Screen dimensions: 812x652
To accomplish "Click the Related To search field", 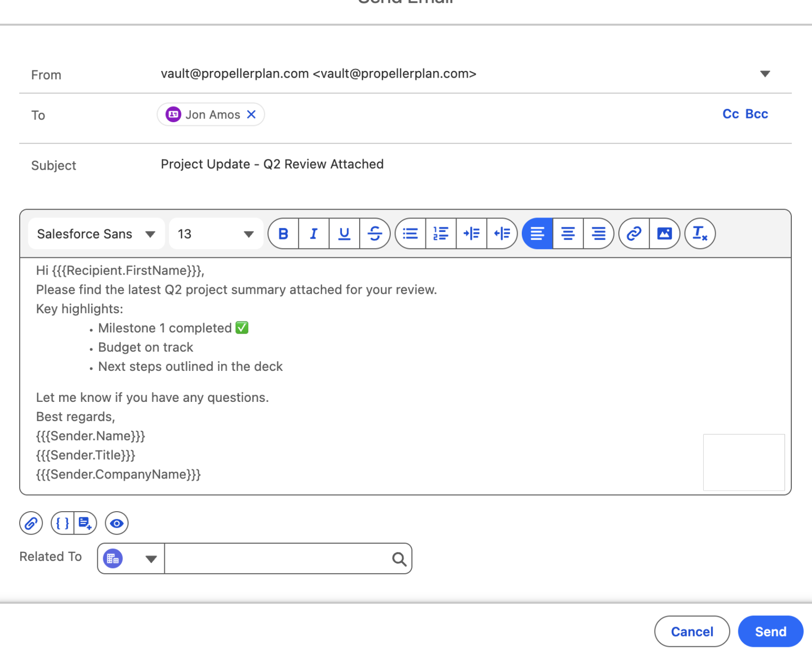I will pos(288,559).
